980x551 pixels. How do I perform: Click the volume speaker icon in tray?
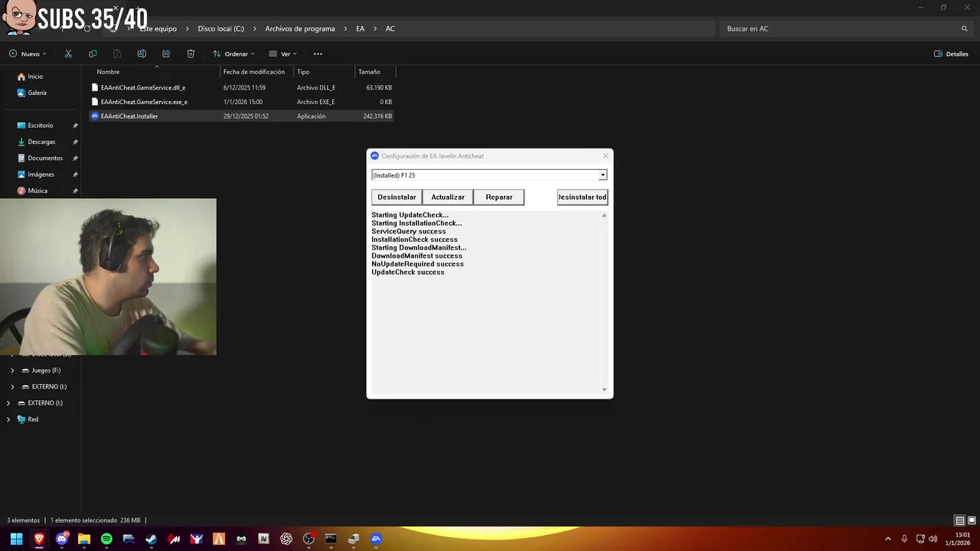[933, 539]
